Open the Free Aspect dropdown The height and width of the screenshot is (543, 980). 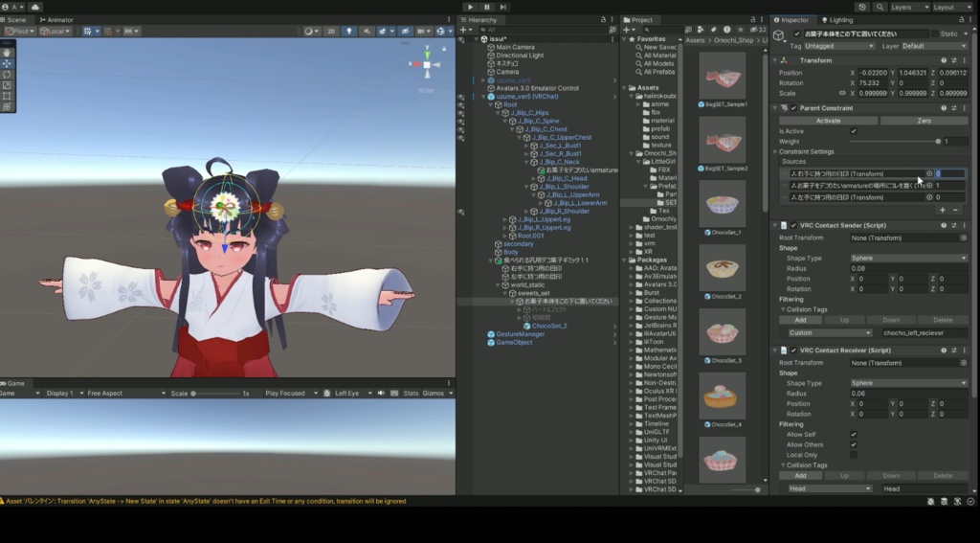point(126,394)
